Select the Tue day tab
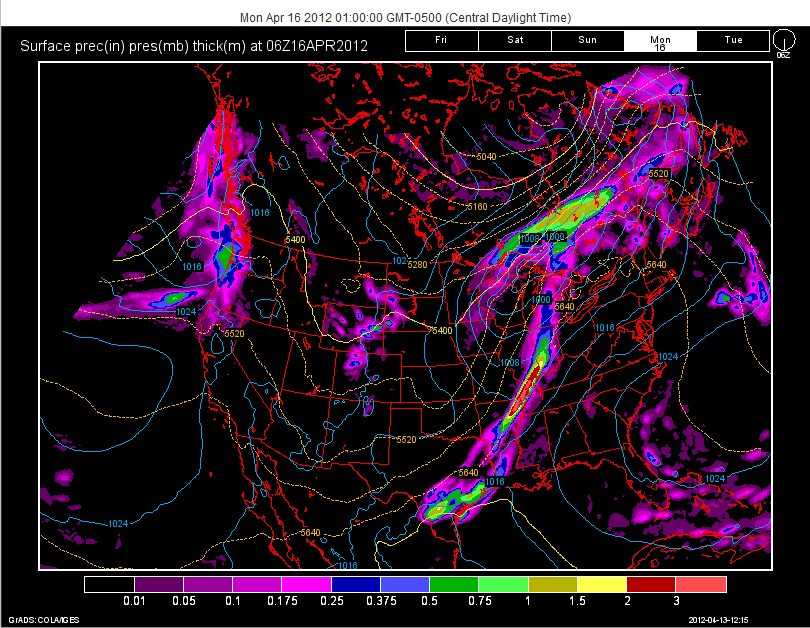Image resolution: width=810 pixels, height=628 pixels. point(734,41)
